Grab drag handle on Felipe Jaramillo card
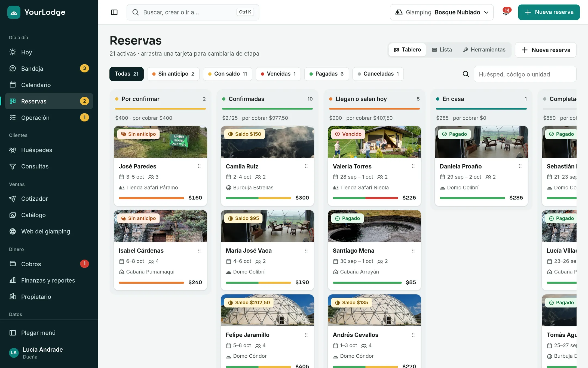 [x=306, y=335]
